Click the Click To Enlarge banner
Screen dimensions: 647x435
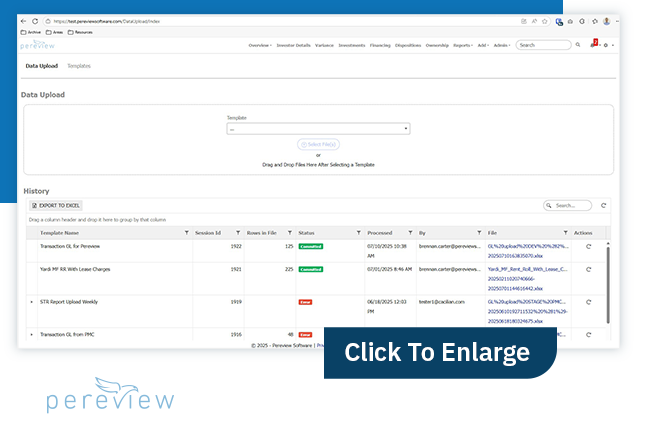click(440, 353)
